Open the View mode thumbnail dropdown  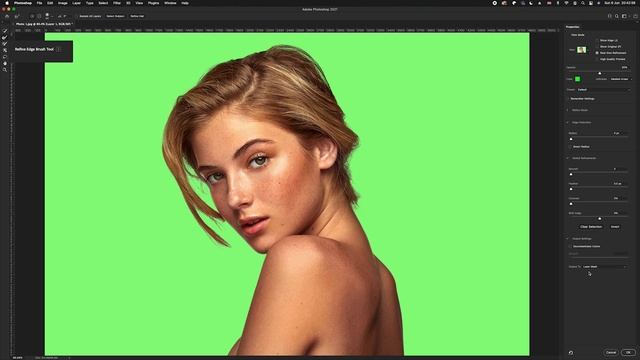(582, 50)
